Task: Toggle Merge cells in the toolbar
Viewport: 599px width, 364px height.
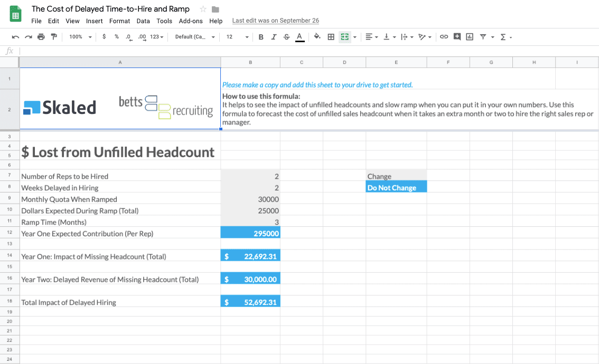Action: [x=345, y=37]
